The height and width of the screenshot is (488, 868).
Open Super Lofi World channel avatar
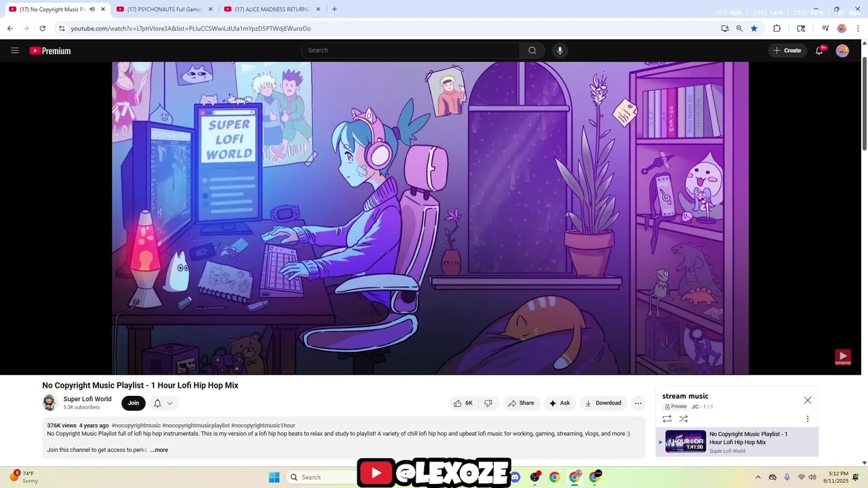(x=50, y=403)
